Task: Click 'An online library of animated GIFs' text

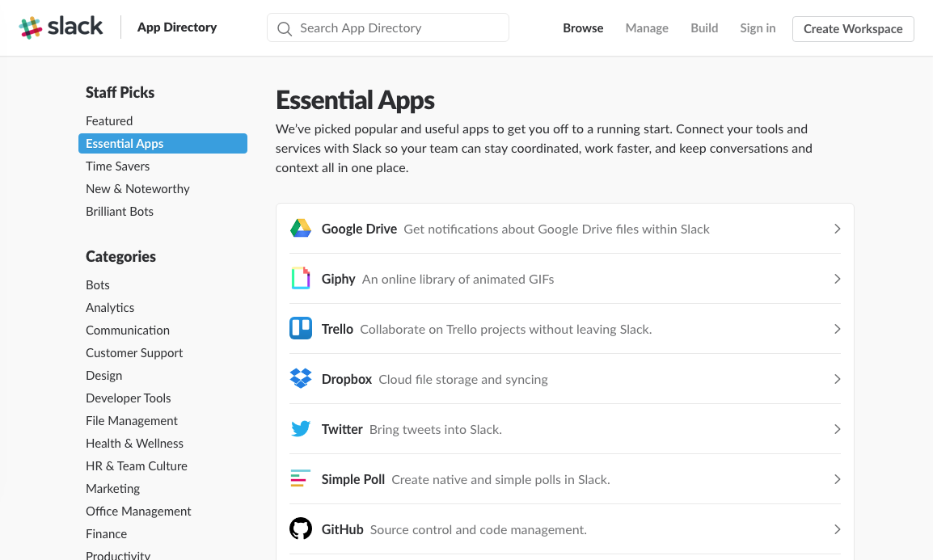Action: point(458,279)
